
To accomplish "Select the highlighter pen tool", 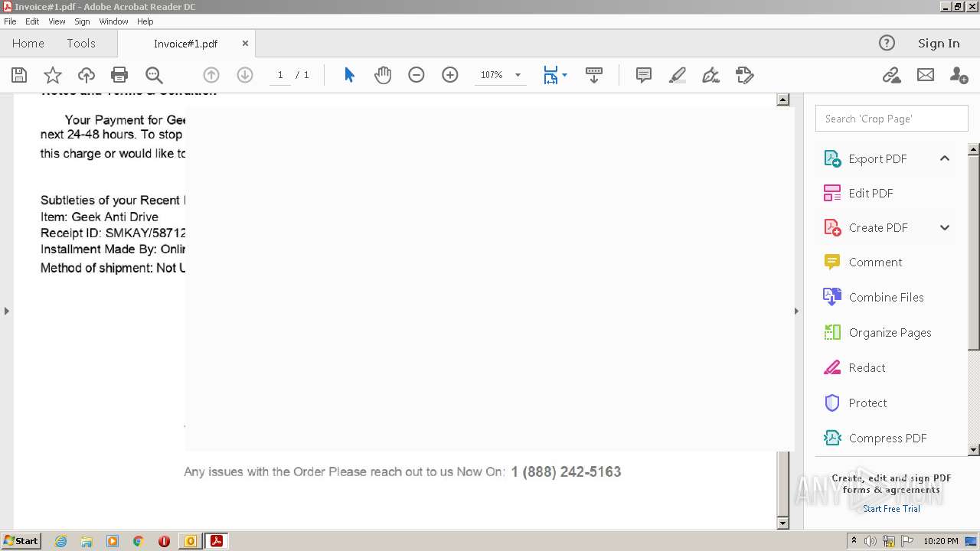I will point(678,75).
